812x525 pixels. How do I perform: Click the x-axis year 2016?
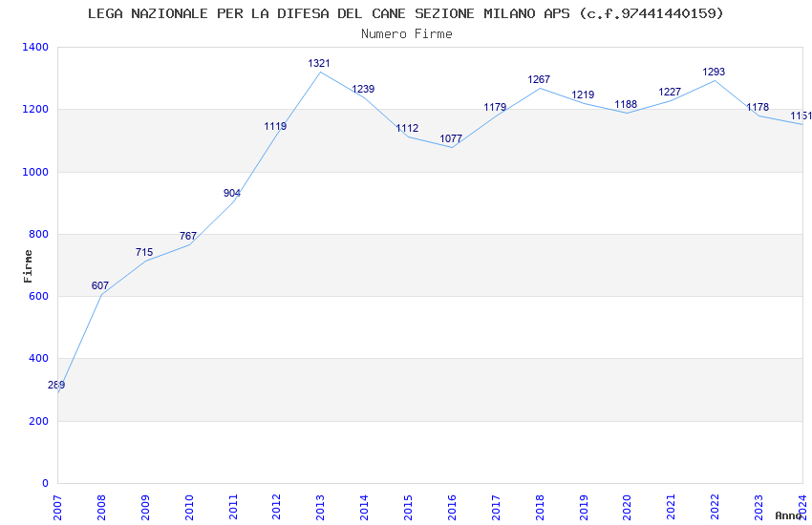[x=452, y=507]
